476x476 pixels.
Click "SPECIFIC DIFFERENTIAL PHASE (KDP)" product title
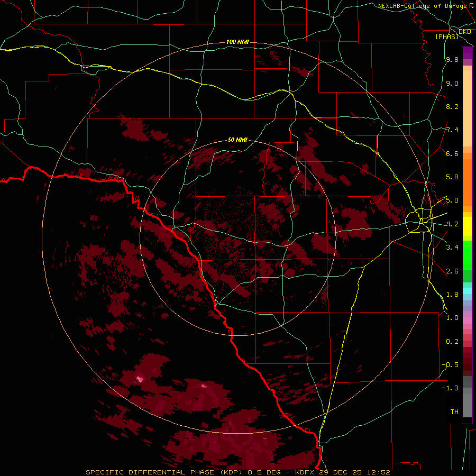165,472
